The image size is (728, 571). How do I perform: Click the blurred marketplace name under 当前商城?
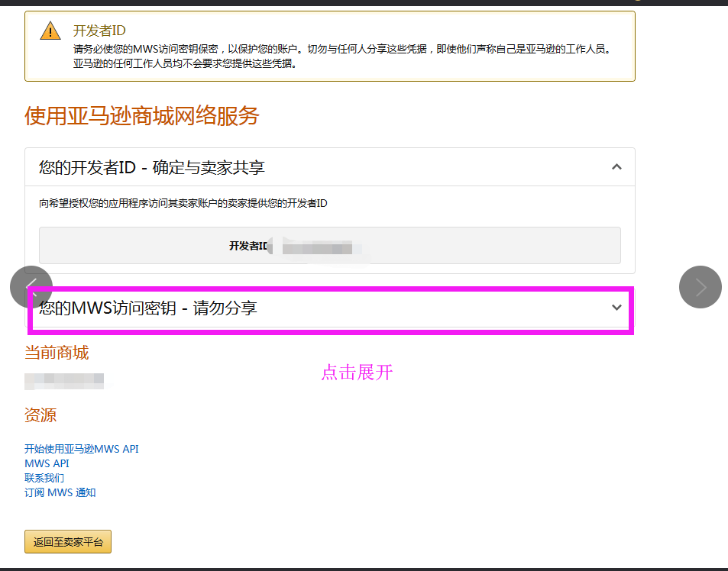click(x=64, y=381)
